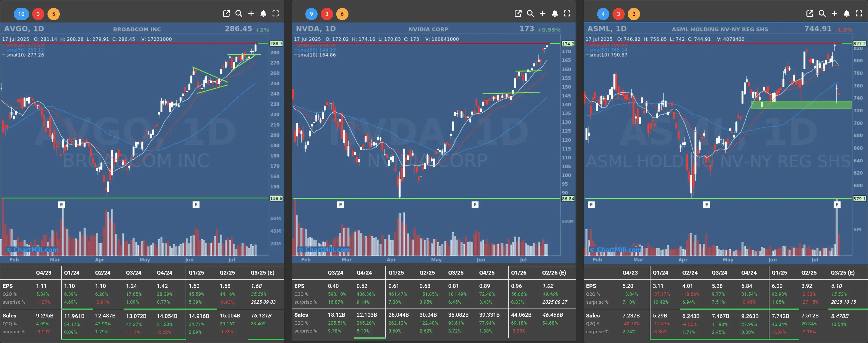Viewport: 868px width, 343px height.
Task: Click search icon on AVGO panel
Action: pos(238,14)
